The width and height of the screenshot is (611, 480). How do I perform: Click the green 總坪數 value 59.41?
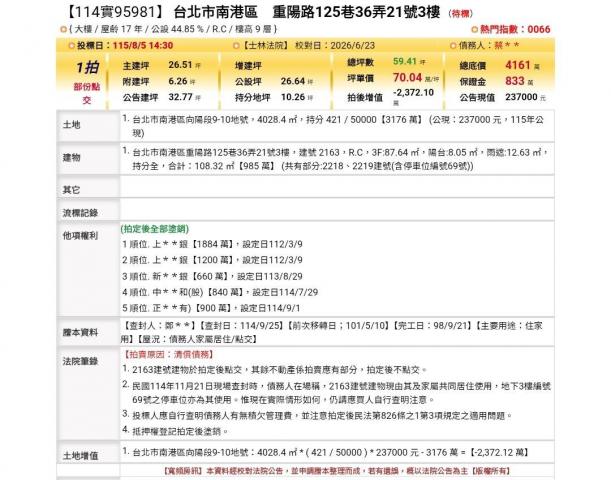(405, 61)
